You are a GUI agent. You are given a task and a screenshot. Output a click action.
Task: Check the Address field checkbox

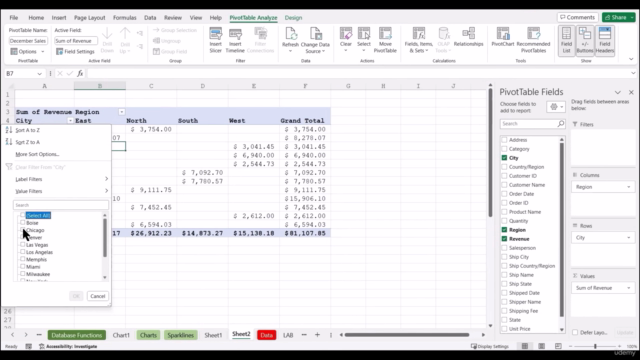pos(504,140)
